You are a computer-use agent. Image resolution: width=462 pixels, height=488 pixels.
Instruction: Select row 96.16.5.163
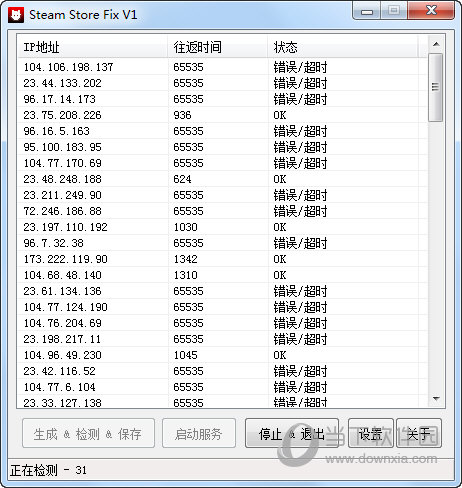pyautogui.click(x=222, y=131)
